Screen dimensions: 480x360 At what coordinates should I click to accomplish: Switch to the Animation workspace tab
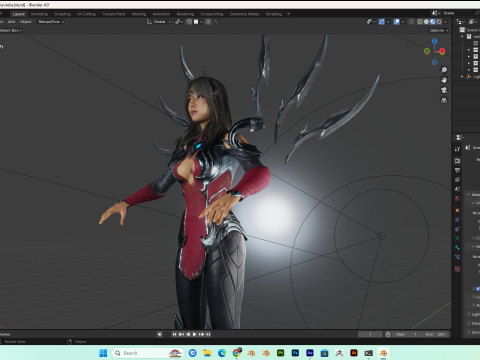click(161, 14)
